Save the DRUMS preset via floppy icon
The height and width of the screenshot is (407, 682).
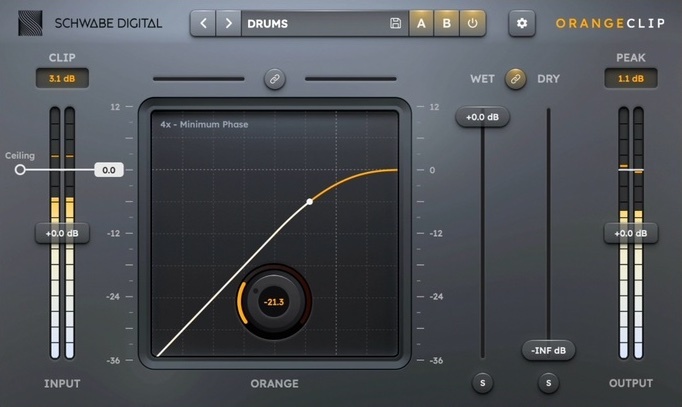pos(395,23)
